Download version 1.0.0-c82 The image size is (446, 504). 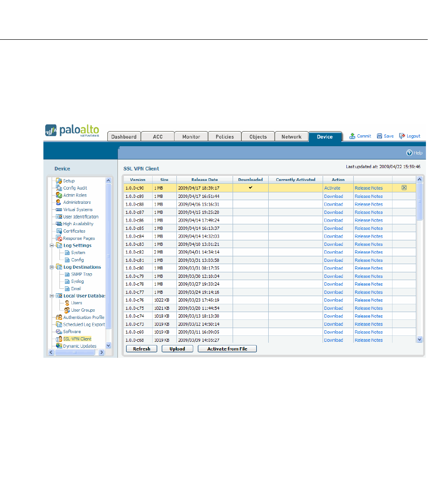tap(334, 252)
